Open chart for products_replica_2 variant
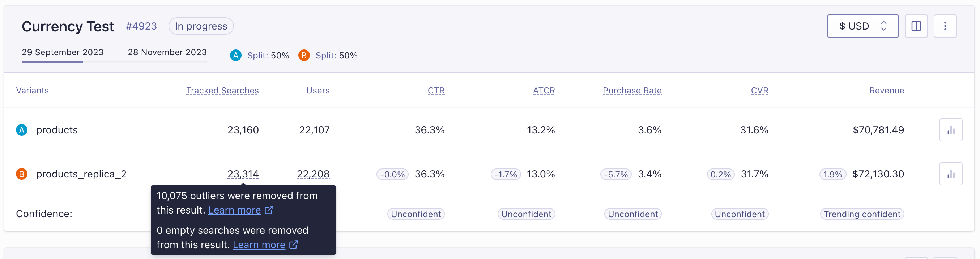 click(x=950, y=174)
